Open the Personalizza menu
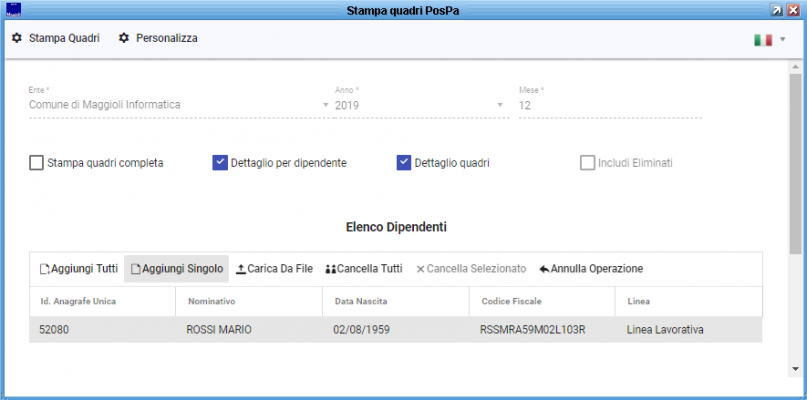The height and width of the screenshot is (400, 807). [x=159, y=38]
